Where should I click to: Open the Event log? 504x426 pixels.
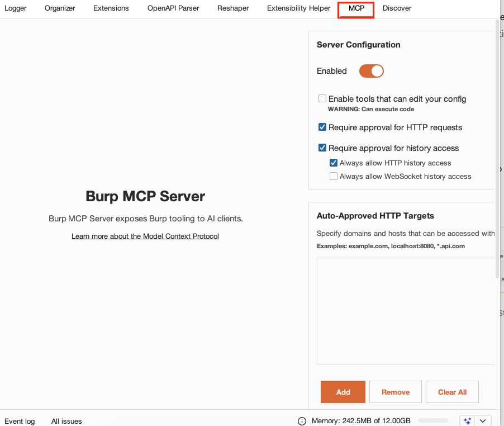click(20, 421)
